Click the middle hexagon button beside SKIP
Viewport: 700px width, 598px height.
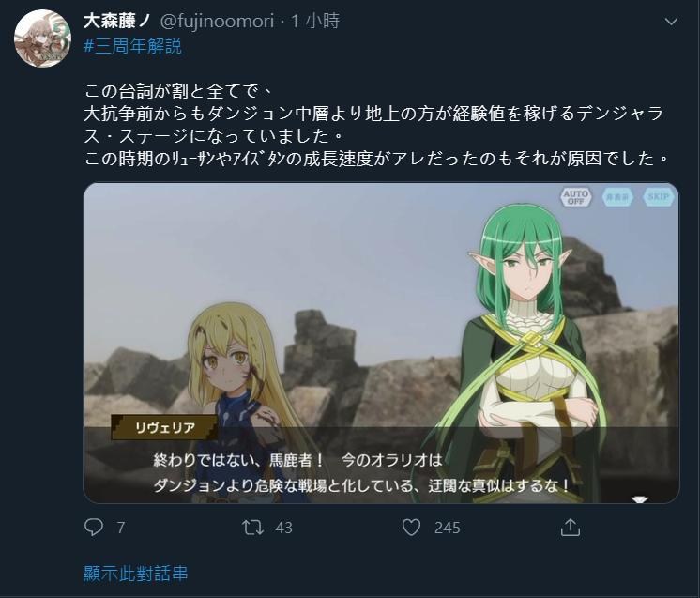tap(617, 197)
